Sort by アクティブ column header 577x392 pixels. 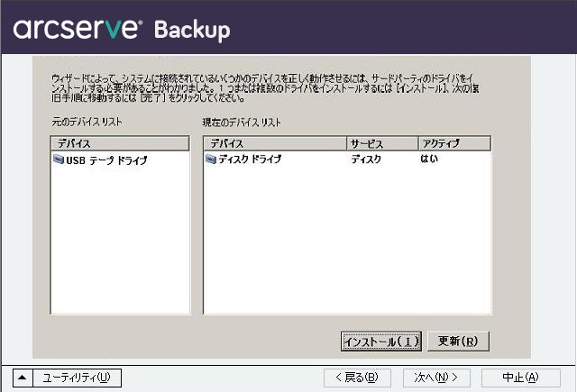(454, 143)
